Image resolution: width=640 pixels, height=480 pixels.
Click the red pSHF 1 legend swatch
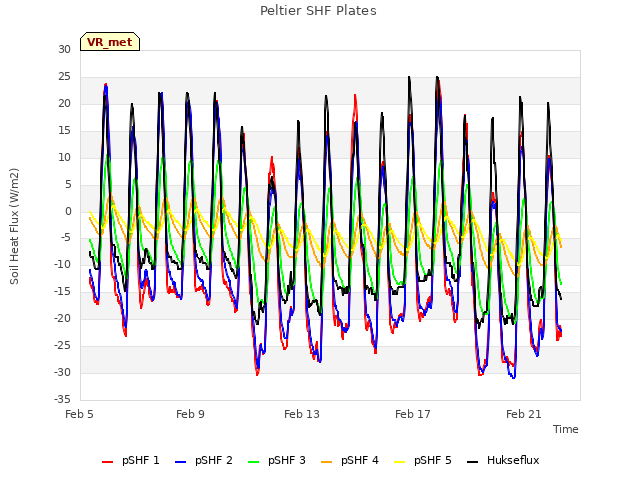click(x=107, y=462)
